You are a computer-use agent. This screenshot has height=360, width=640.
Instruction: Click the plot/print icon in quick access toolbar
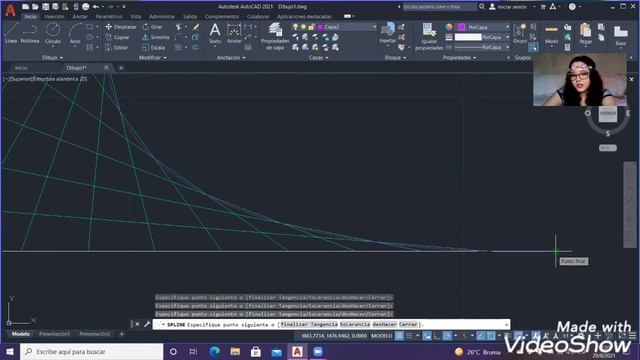pos(85,7)
